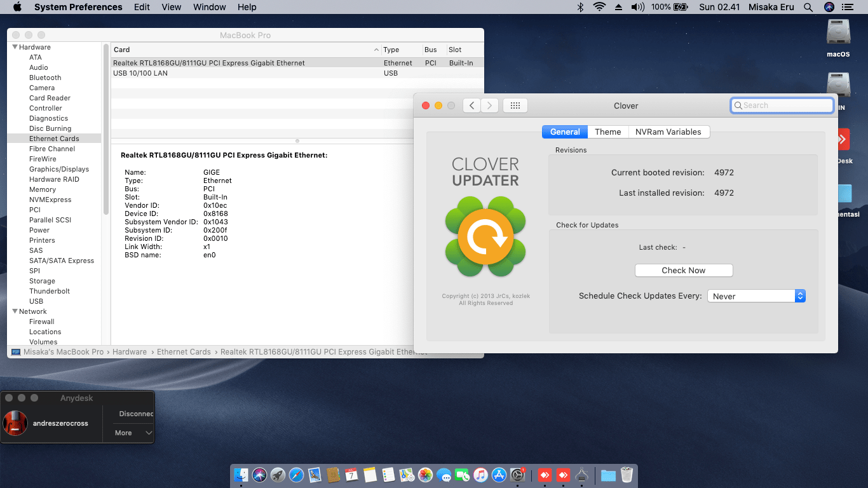Click the Clover Search field

(782, 105)
